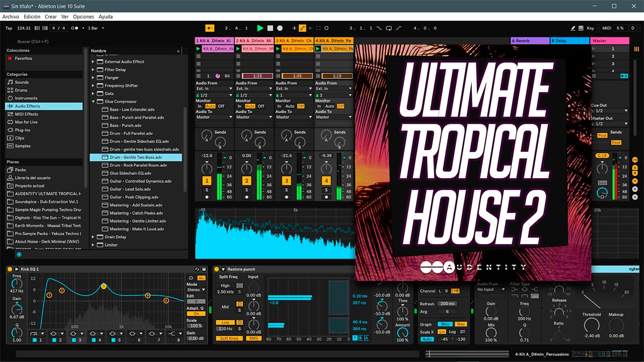Expand the Grain Delay folder
644x362 pixels.
(x=93, y=237)
